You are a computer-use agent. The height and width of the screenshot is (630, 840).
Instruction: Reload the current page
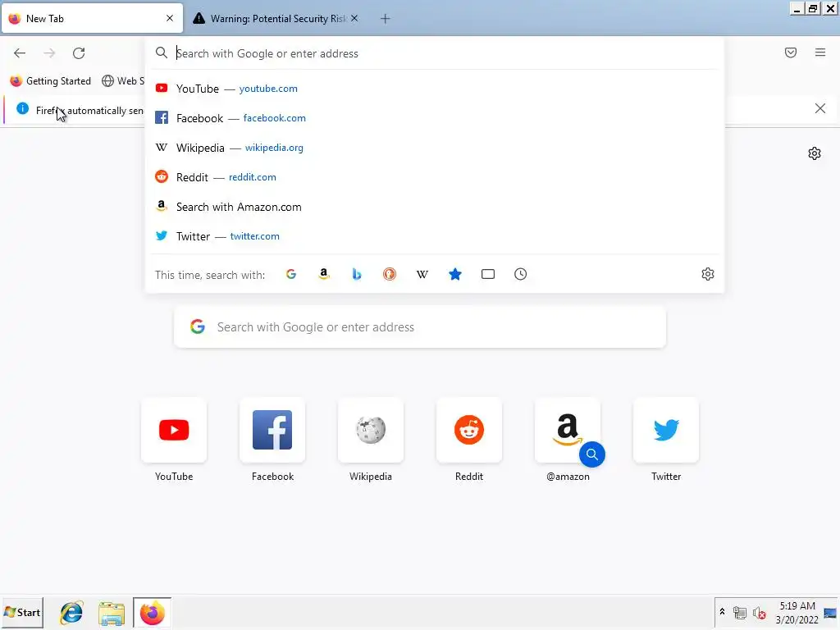[x=79, y=53]
